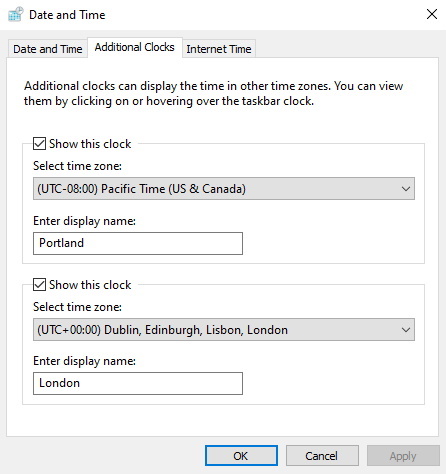Open the Internet Time tab
The height and width of the screenshot is (474, 446).
point(219,49)
